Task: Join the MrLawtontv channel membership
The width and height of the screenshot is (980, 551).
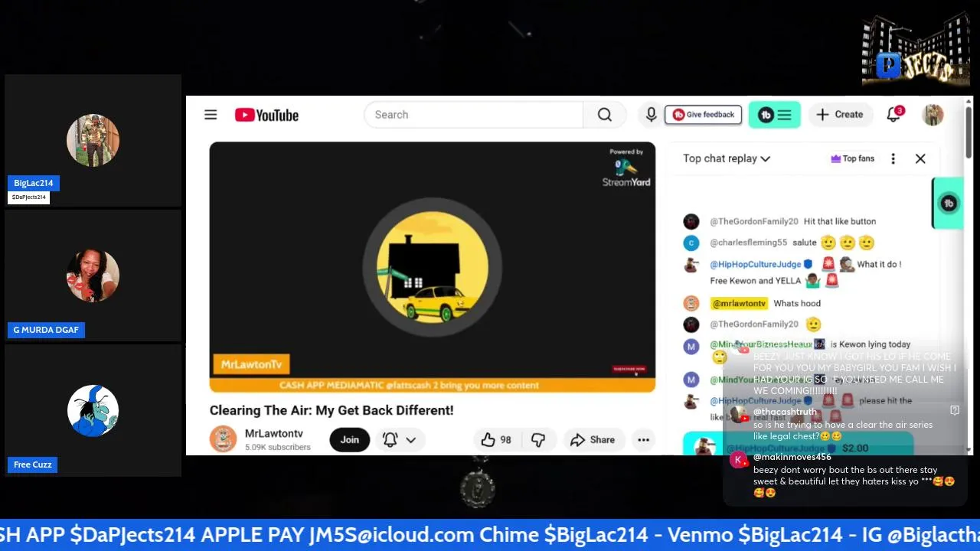Action: pos(349,439)
